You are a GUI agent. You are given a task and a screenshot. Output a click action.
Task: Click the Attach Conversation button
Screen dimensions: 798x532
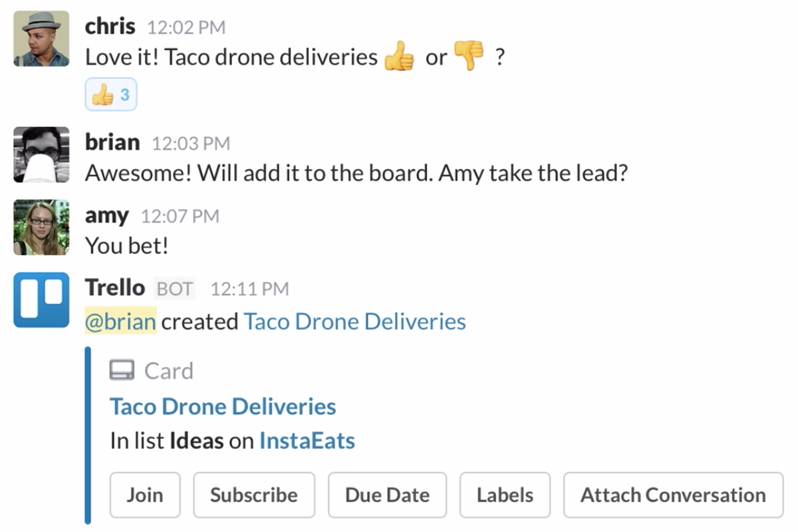click(672, 495)
